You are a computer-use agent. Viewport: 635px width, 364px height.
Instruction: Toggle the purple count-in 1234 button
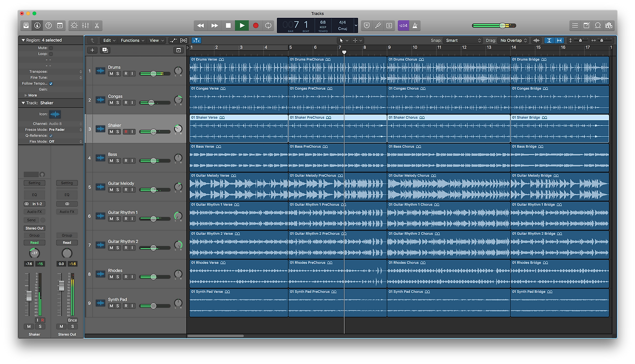click(x=403, y=25)
